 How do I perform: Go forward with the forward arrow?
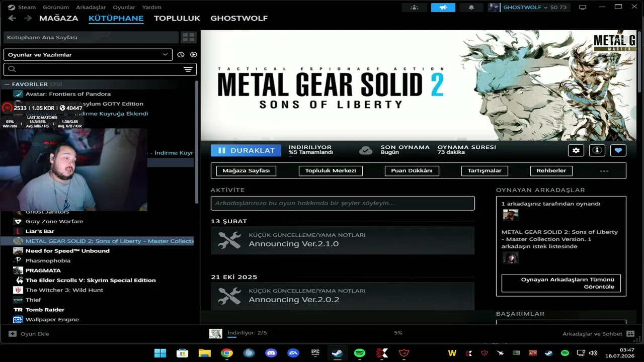(28, 18)
